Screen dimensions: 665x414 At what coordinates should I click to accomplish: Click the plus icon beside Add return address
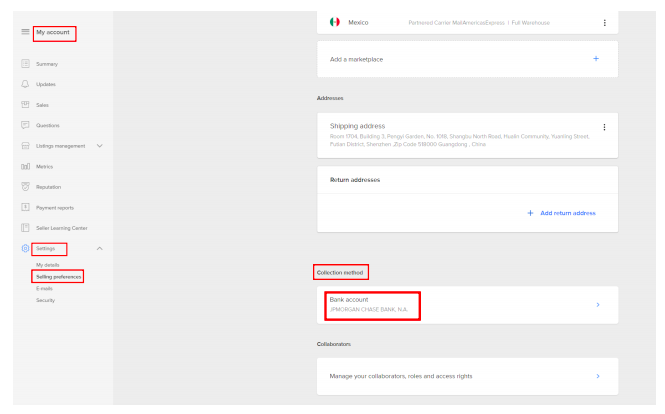(x=530, y=213)
